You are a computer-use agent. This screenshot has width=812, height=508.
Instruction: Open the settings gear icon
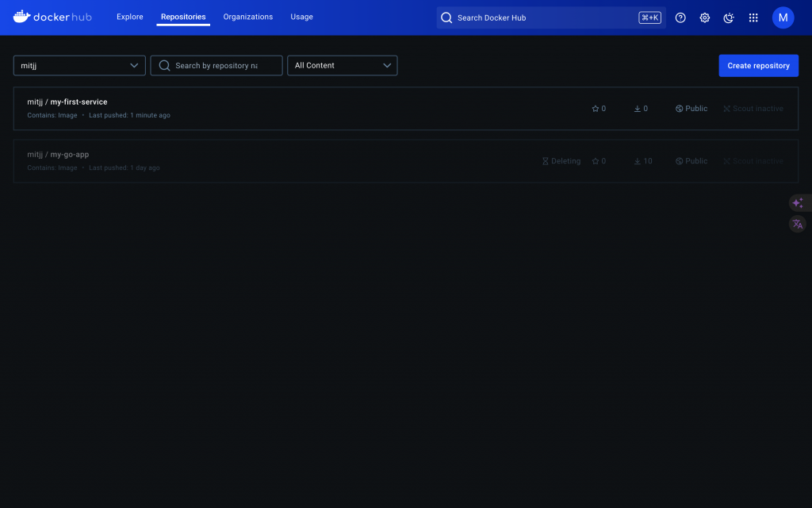(704, 17)
